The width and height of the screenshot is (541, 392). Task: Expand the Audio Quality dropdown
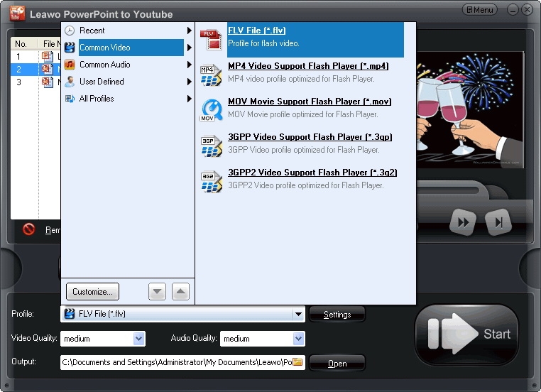(x=299, y=339)
